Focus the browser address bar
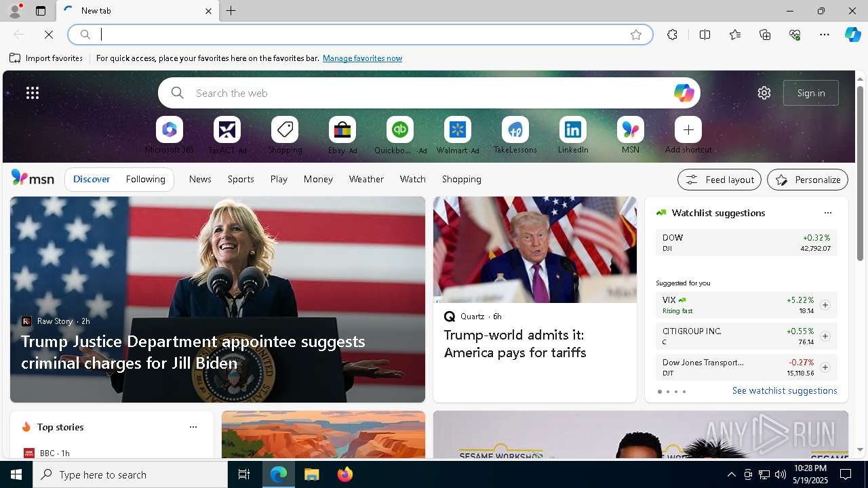 point(359,35)
